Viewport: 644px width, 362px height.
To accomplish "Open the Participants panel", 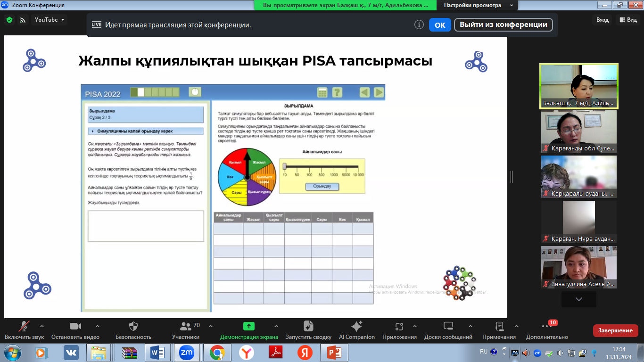I will [186, 327].
